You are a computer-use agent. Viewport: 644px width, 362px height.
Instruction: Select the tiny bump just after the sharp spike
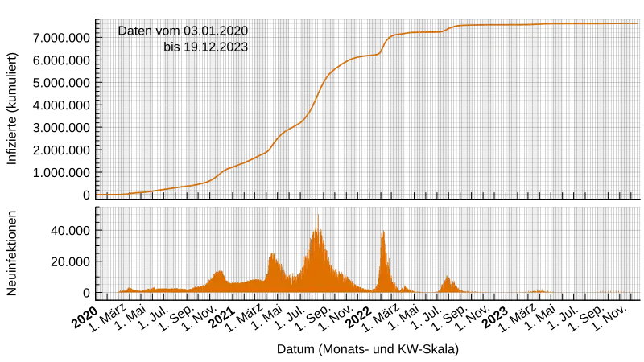pos(405,287)
